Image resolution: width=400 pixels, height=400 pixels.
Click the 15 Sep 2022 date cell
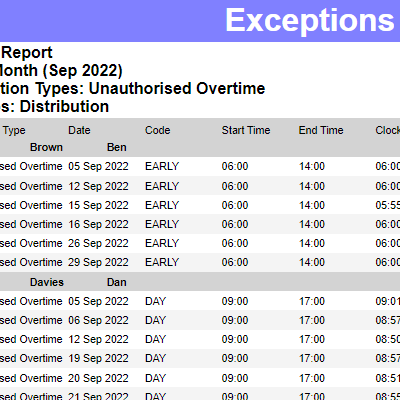coord(98,205)
